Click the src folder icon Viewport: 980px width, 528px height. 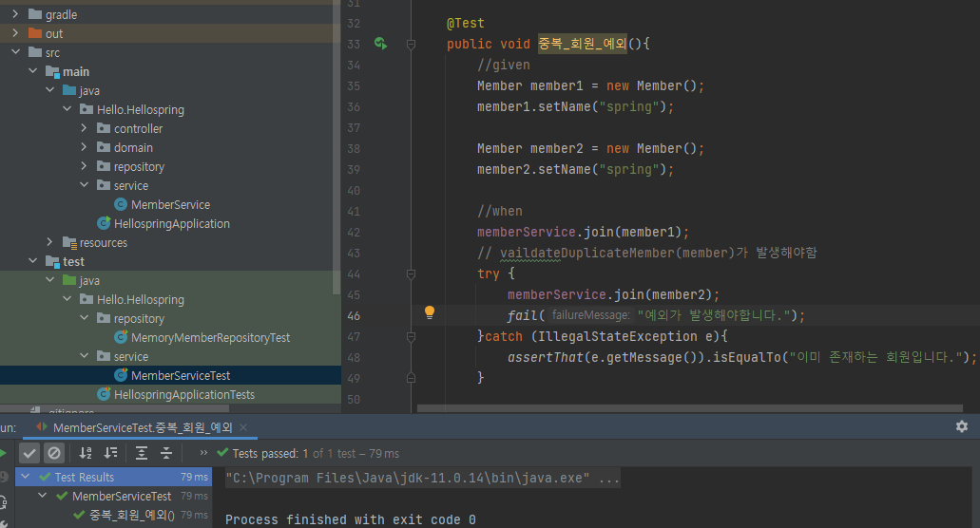pos(35,52)
